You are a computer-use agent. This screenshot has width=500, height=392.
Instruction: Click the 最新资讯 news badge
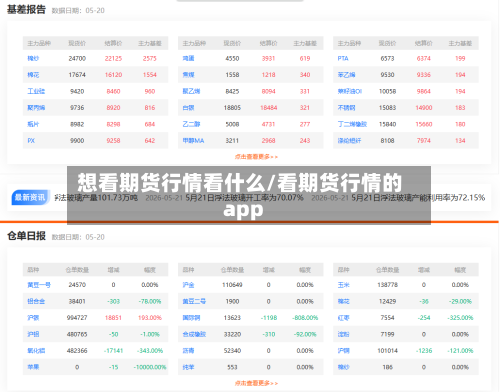tap(30, 198)
